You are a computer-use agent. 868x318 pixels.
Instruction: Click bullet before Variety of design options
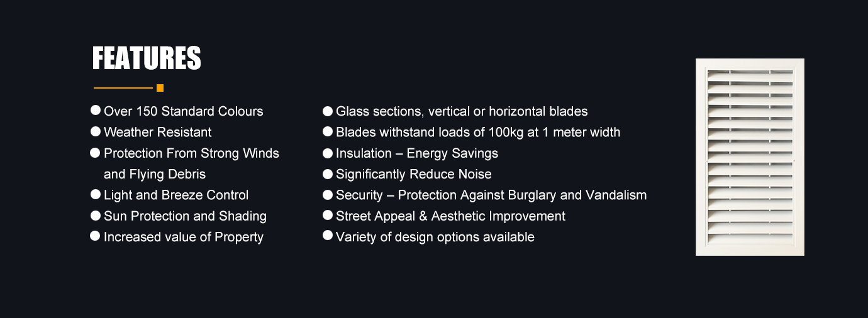coord(328,236)
